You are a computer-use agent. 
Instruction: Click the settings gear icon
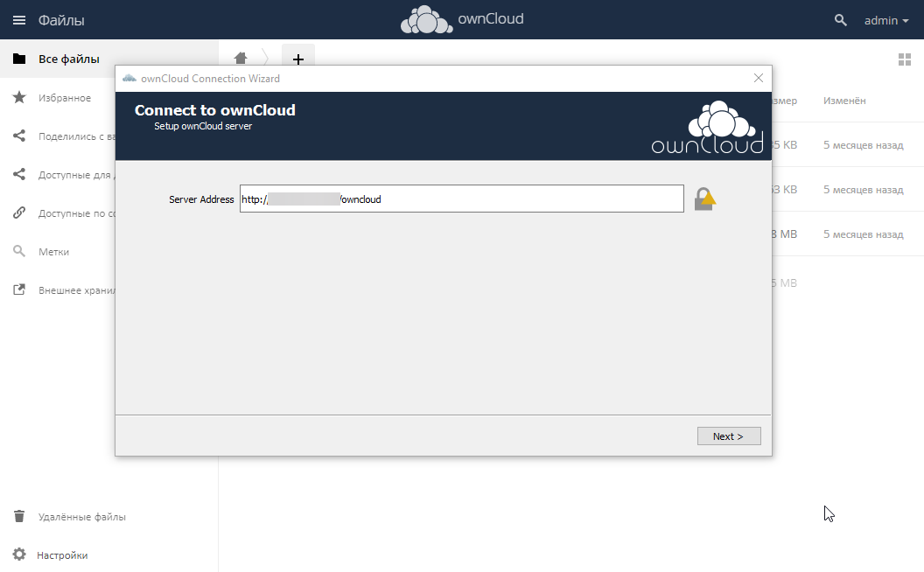click(19, 555)
